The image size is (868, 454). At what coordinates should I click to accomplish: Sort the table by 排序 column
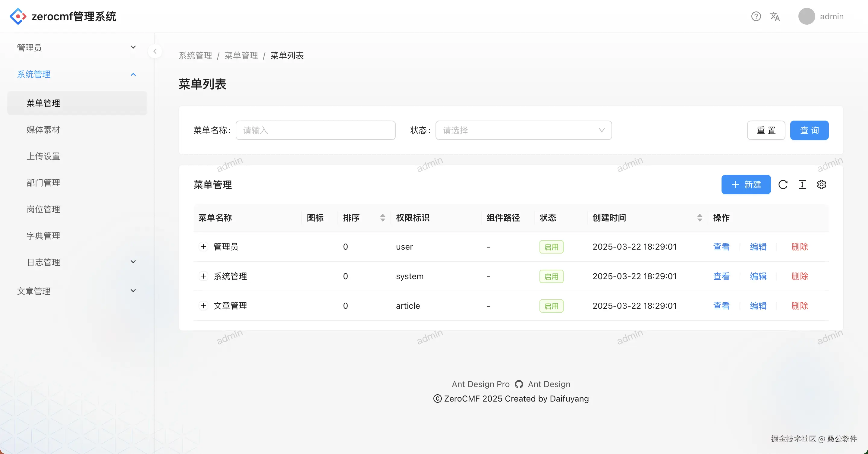point(382,217)
